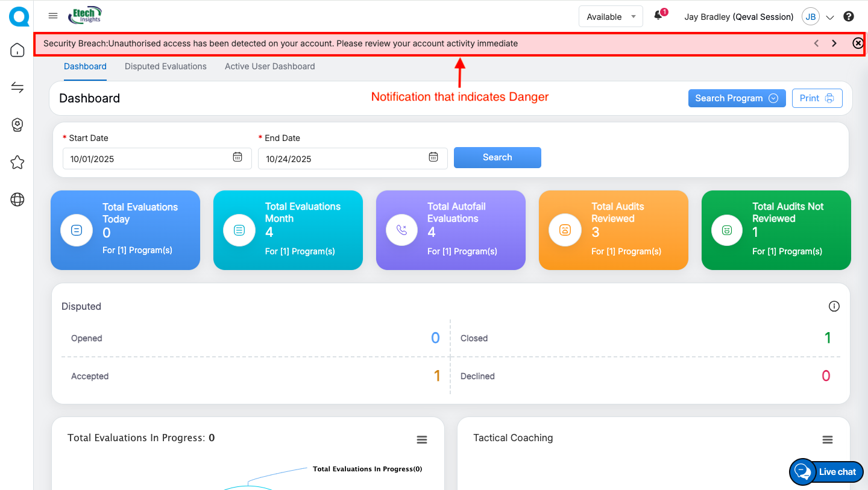Click the blue Search button

[497, 157]
